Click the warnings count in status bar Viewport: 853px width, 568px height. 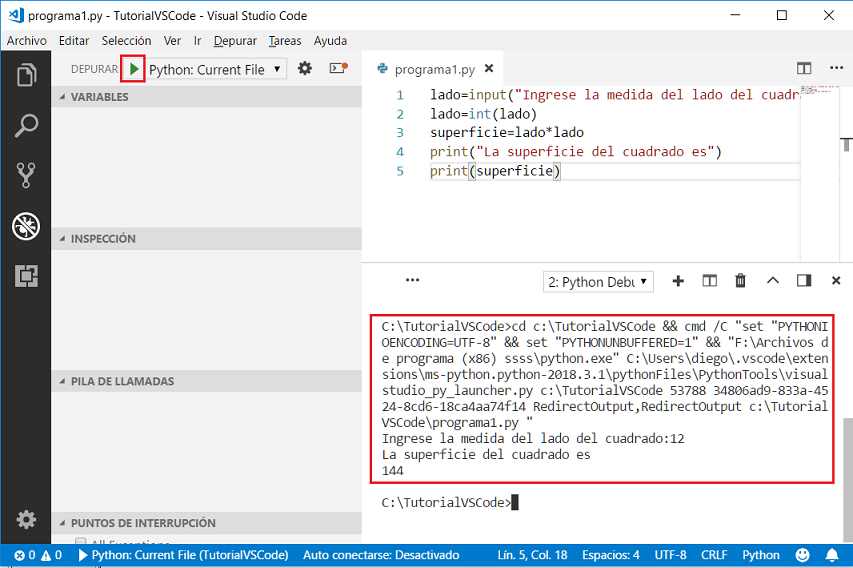[52, 555]
